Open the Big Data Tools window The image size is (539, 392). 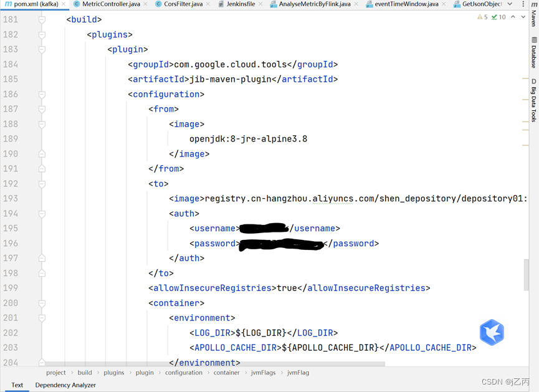click(534, 100)
